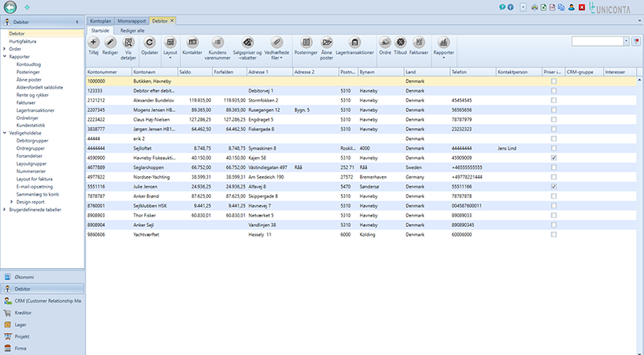
Task: Open E-mail-opsætning item
Action: (35, 187)
